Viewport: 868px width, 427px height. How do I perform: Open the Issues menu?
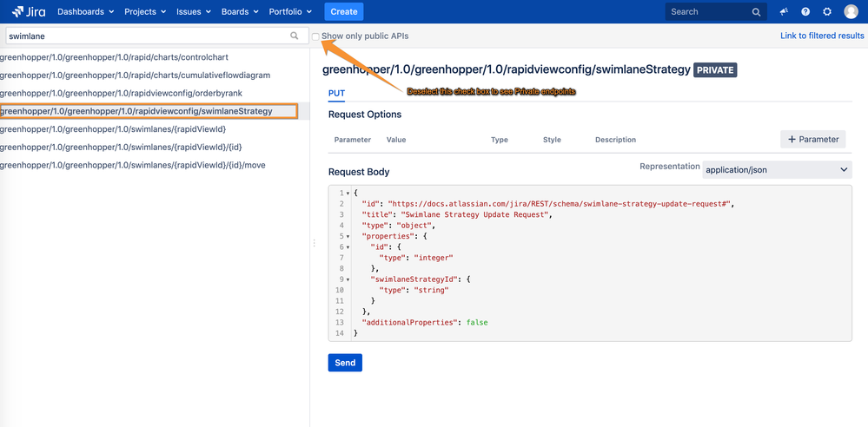pos(194,11)
